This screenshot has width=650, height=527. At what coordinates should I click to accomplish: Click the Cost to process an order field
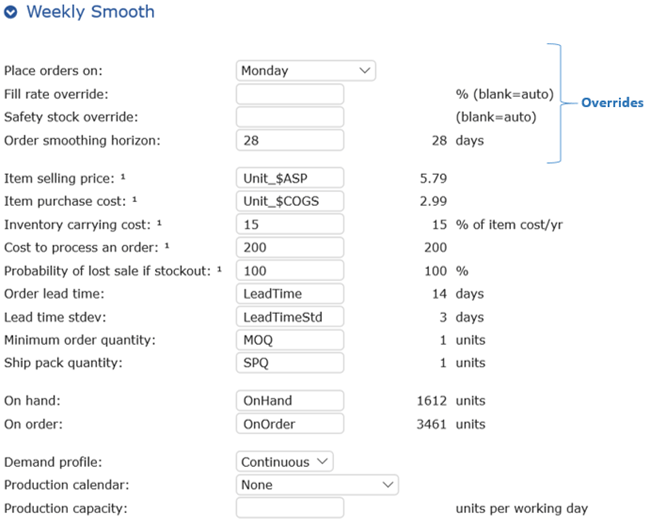click(290, 248)
